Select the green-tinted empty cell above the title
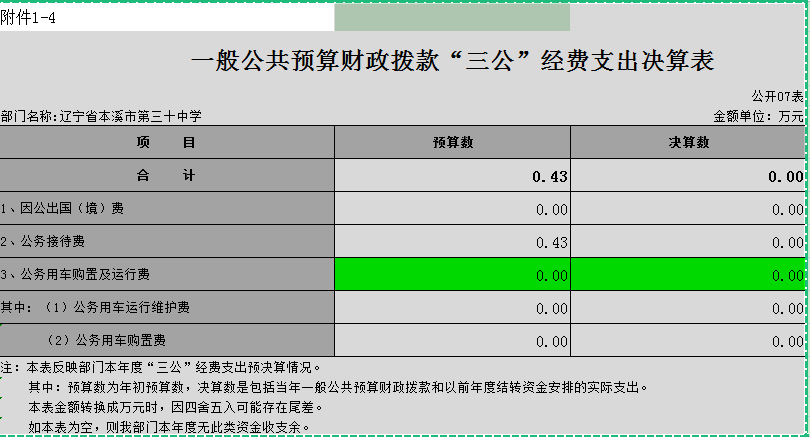Viewport: 810px width, 437px height. [x=452, y=18]
